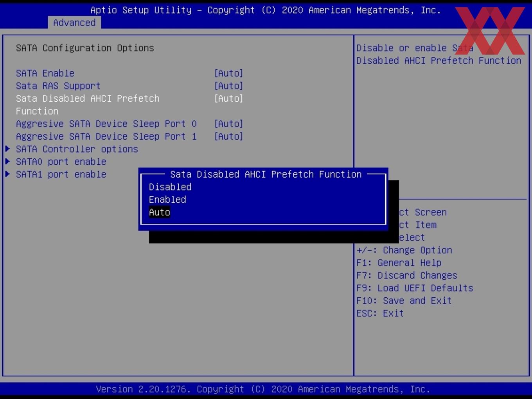Click the +/-: Change Option hint

click(404, 250)
